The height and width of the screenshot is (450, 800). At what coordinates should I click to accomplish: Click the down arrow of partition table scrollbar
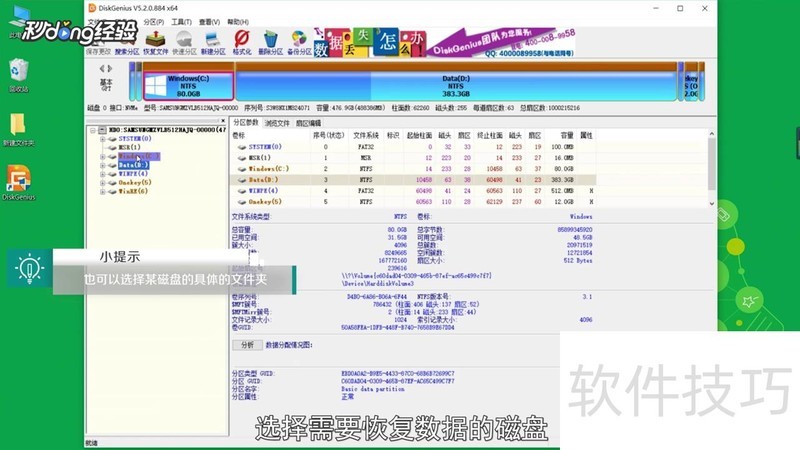pos(712,204)
